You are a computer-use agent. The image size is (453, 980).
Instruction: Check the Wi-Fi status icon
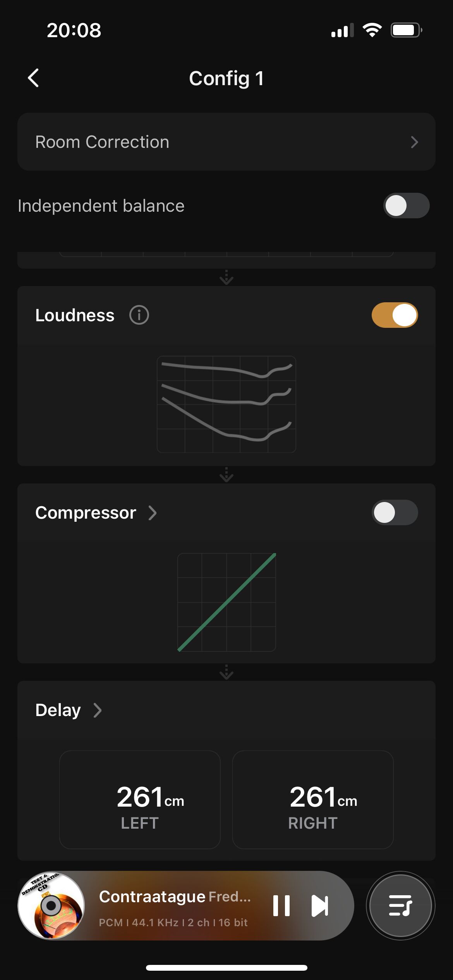click(x=372, y=30)
